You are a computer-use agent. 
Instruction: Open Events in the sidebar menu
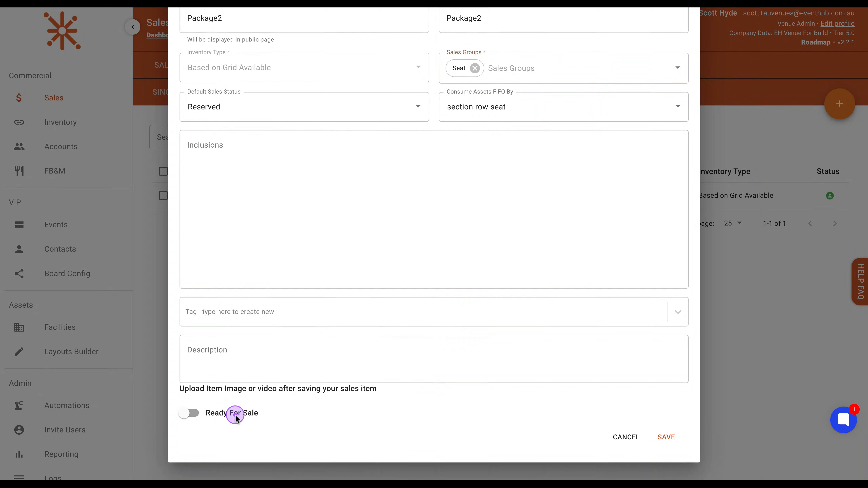pos(56,225)
